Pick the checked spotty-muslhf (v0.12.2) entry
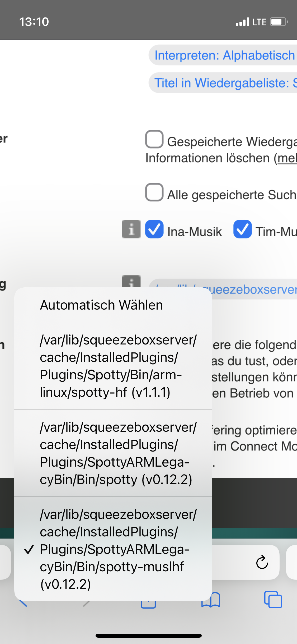297x644 pixels. tap(114, 549)
